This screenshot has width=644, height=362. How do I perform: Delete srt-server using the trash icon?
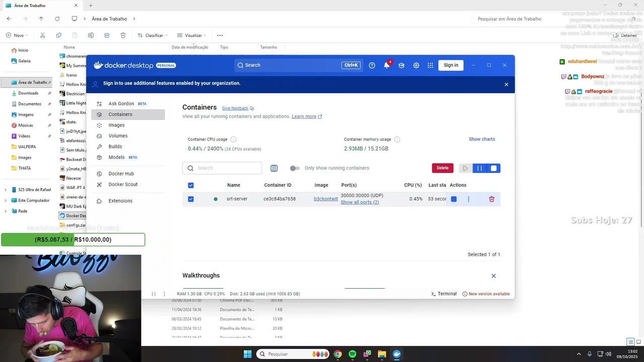[492, 199]
